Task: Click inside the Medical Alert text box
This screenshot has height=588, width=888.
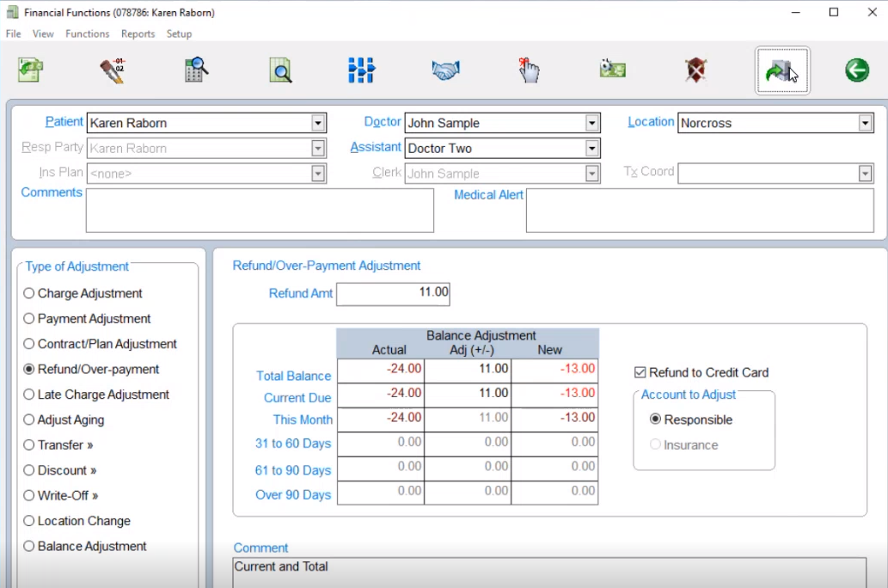Action: click(x=699, y=211)
